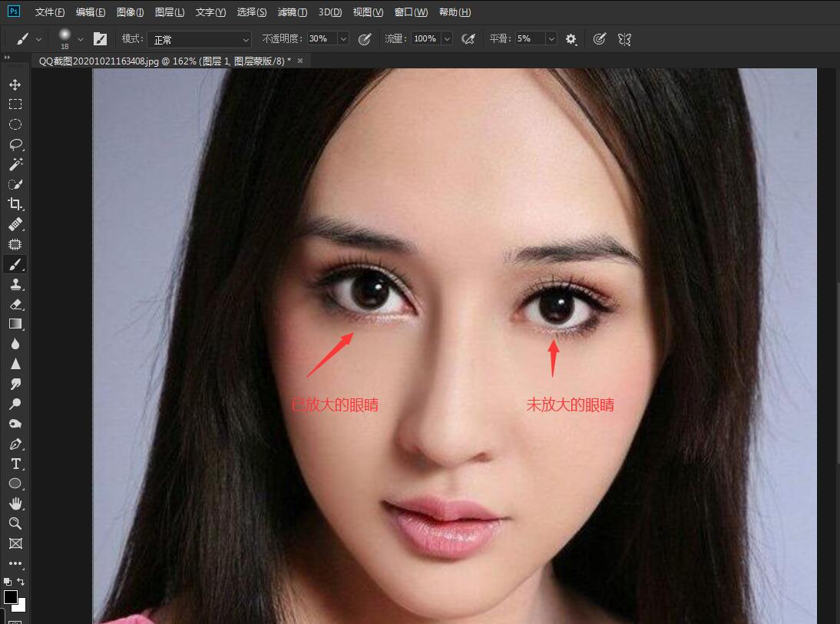Click the edit toolbar ellipsis button

(x=15, y=563)
